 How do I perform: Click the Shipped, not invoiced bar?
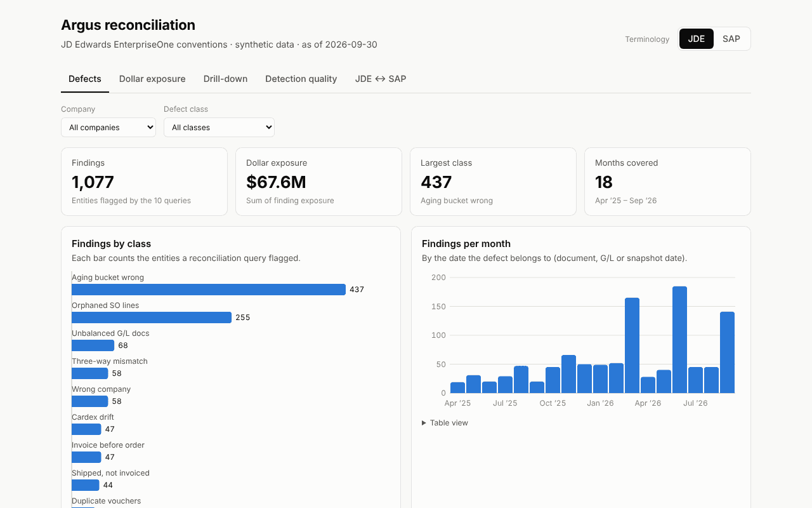[86, 485]
